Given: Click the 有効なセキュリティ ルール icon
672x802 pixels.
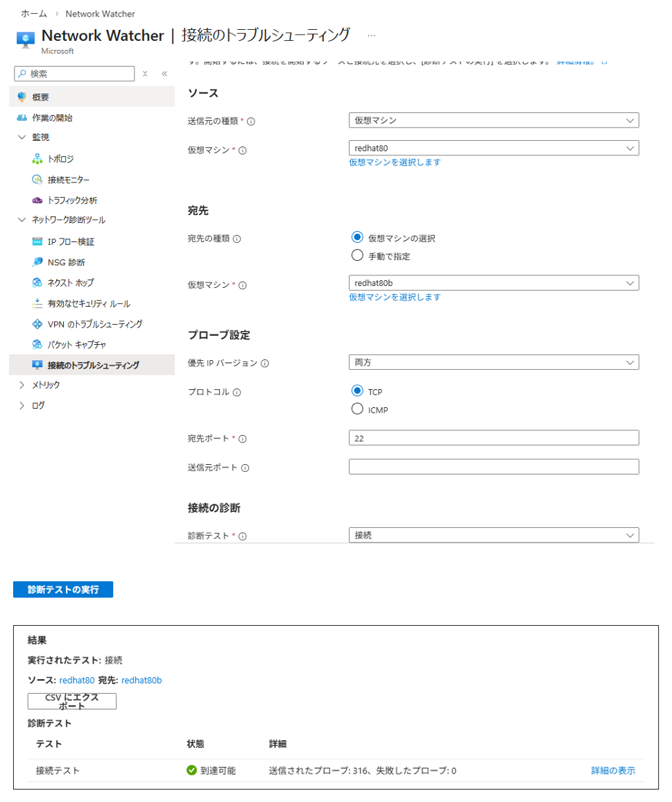Looking at the screenshot, I should [x=37, y=303].
